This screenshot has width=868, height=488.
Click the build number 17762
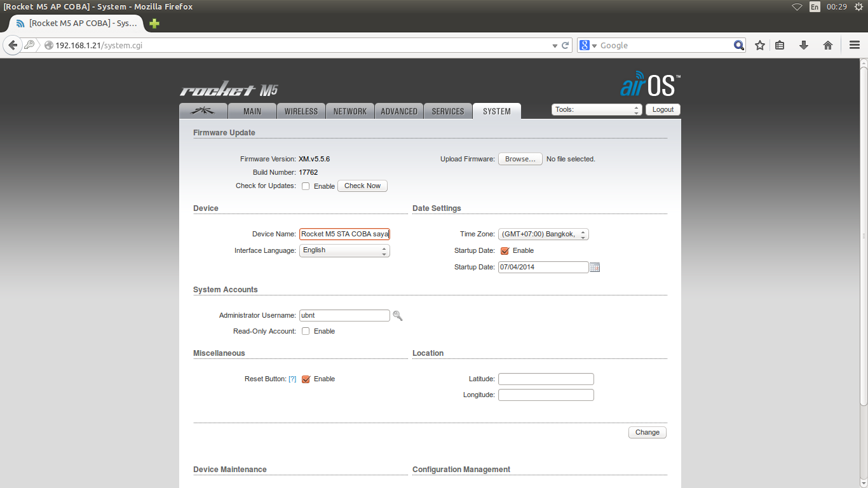[308, 172]
